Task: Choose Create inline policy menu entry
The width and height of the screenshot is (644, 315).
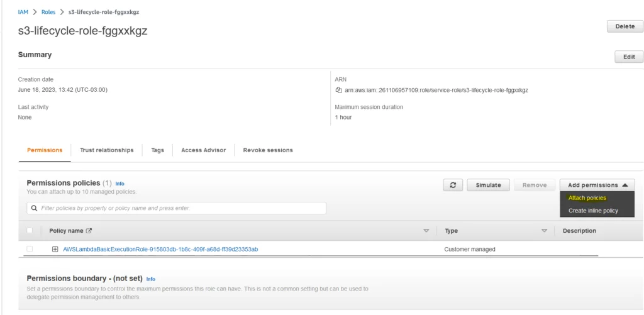Action: click(593, 211)
